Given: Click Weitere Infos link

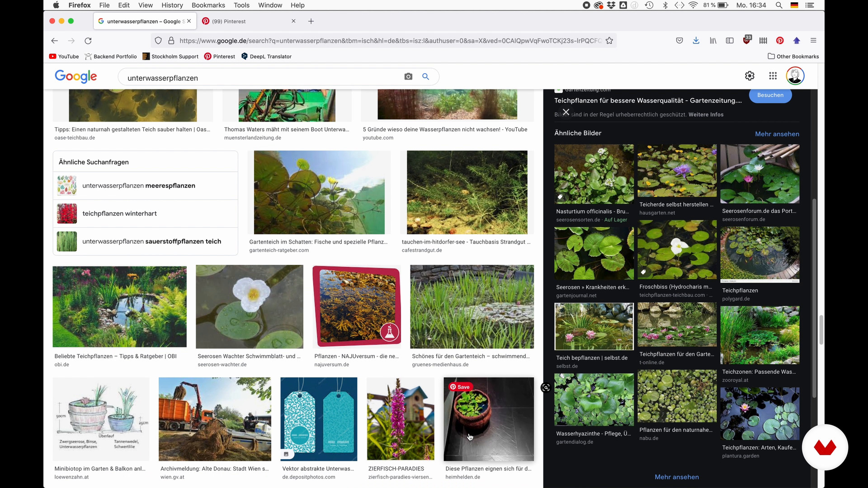Looking at the screenshot, I should (x=706, y=114).
